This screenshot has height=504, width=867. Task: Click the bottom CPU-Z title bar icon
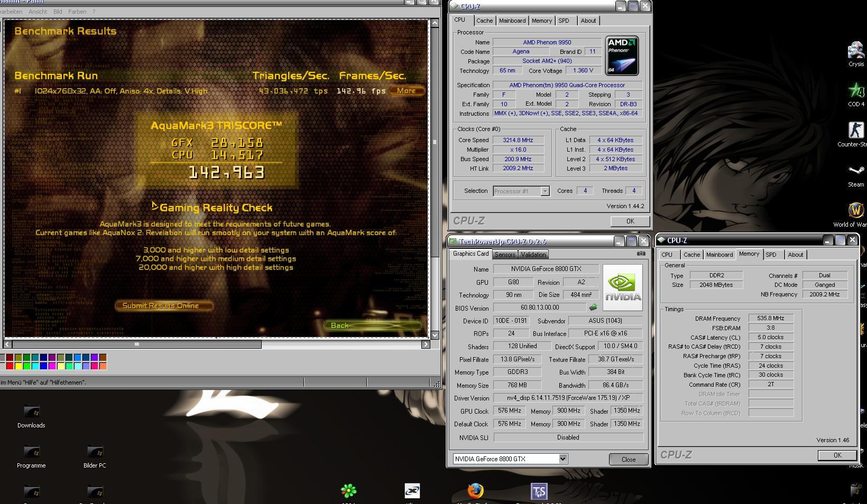pyautogui.click(x=661, y=240)
